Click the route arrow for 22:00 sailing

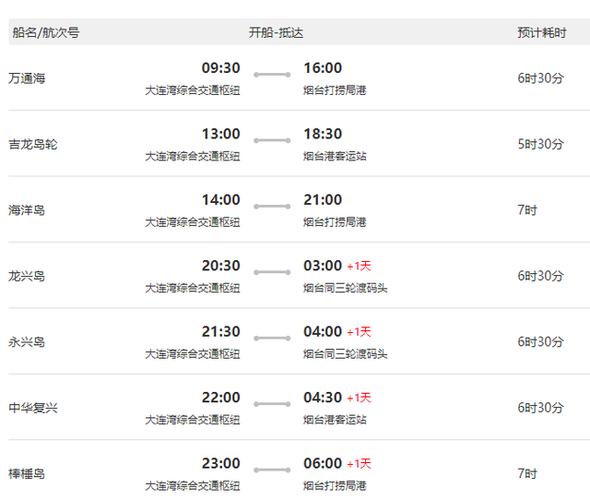272,404
